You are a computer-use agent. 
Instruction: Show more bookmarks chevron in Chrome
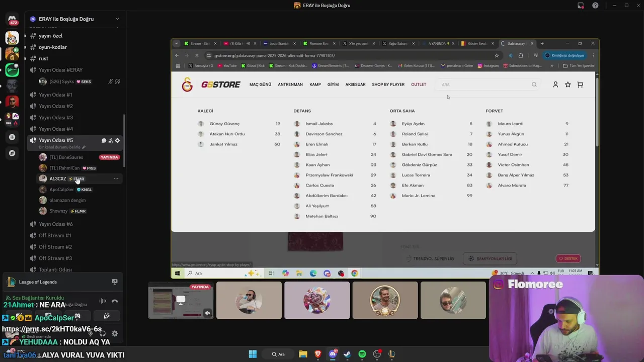552,65
